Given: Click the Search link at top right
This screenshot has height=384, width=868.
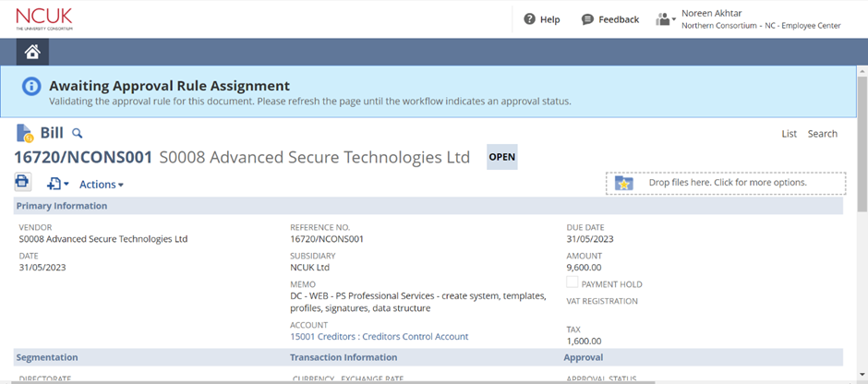Looking at the screenshot, I should tap(822, 134).
